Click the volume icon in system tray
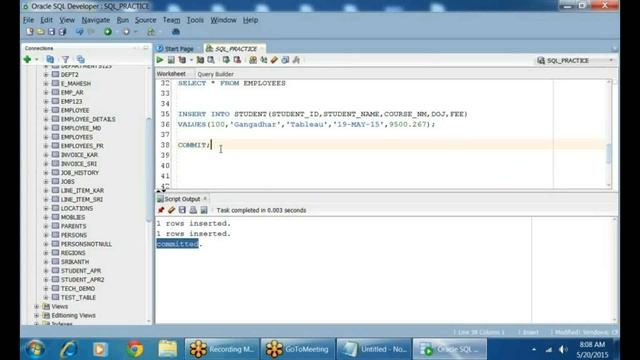The height and width of the screenshot is (360, 640). 563,349
